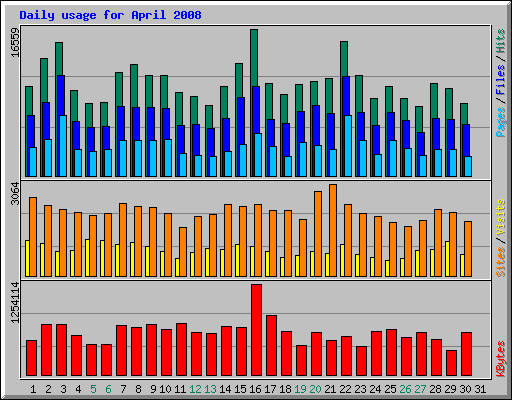512x400 pixels.
Task: Click day 22 on the x-axis
Action: 345,389
